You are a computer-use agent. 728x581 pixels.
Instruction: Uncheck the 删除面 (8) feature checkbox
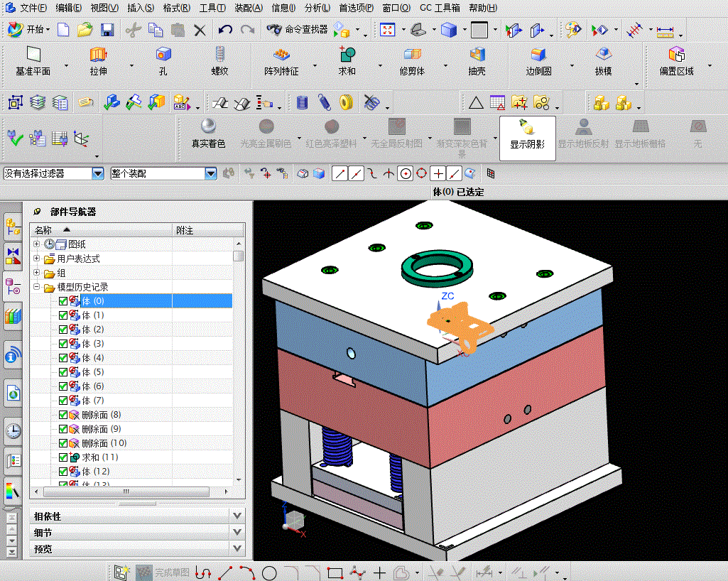pyautogui.click(x=63, y=415)
